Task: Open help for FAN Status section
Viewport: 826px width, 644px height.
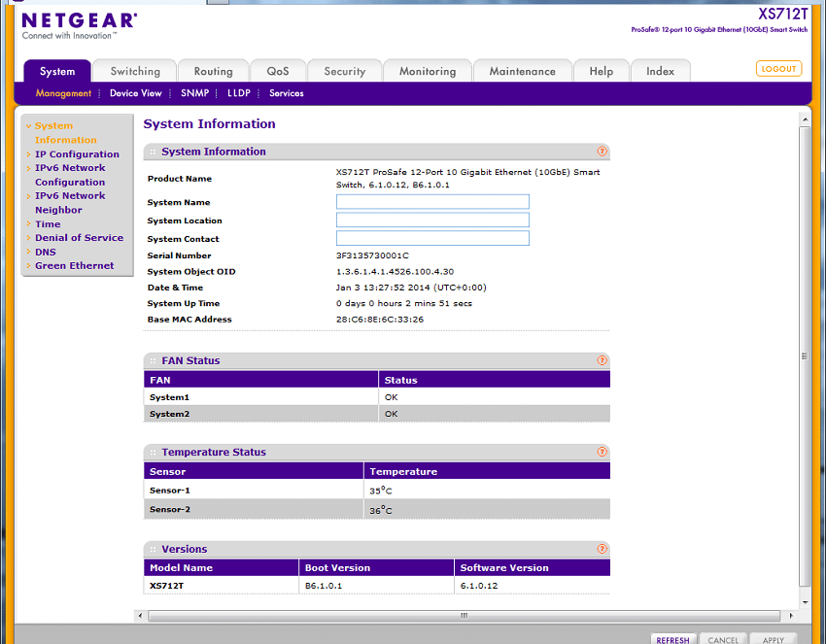Action: click(x=602, y=360)
